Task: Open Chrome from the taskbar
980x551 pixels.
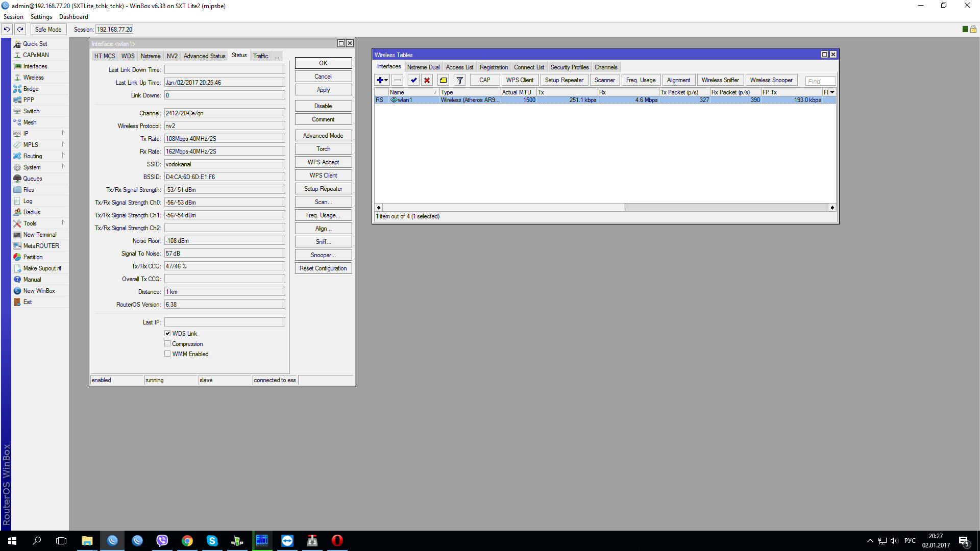Action: tap(187, 541)
